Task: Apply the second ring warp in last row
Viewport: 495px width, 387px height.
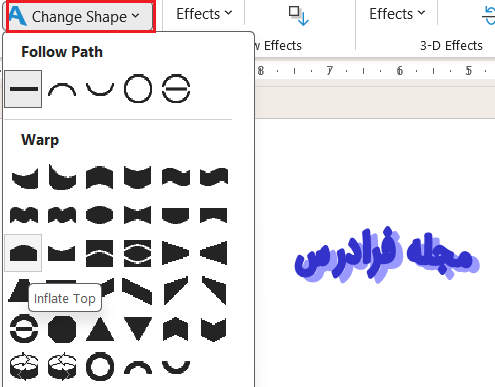Action: point(62,367)
